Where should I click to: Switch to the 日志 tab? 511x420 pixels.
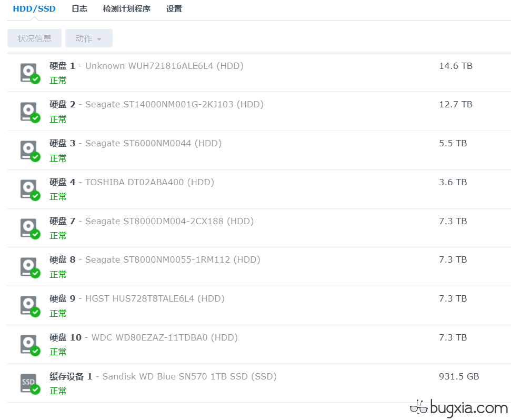tap(79, 9)
